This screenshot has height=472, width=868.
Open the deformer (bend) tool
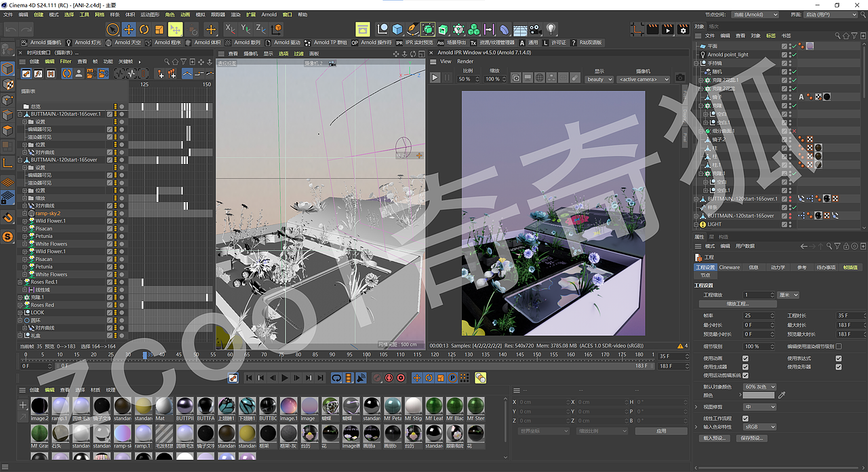pos(505,29)
